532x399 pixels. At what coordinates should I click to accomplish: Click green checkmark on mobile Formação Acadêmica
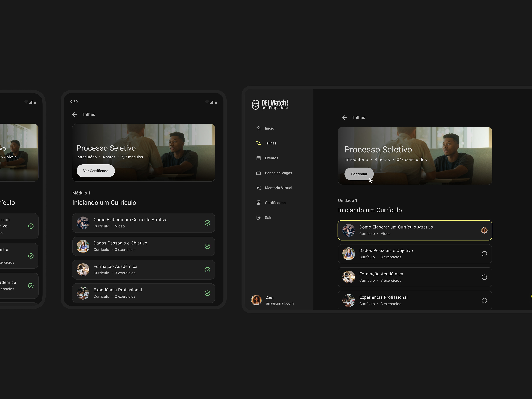click(x=207, y=270)
